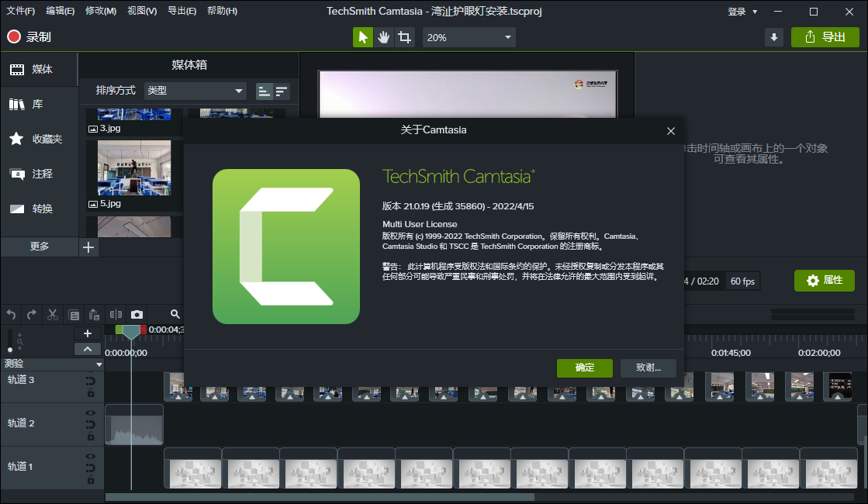Click the split clip icon

pyautogui.click(x=116, y=315)
